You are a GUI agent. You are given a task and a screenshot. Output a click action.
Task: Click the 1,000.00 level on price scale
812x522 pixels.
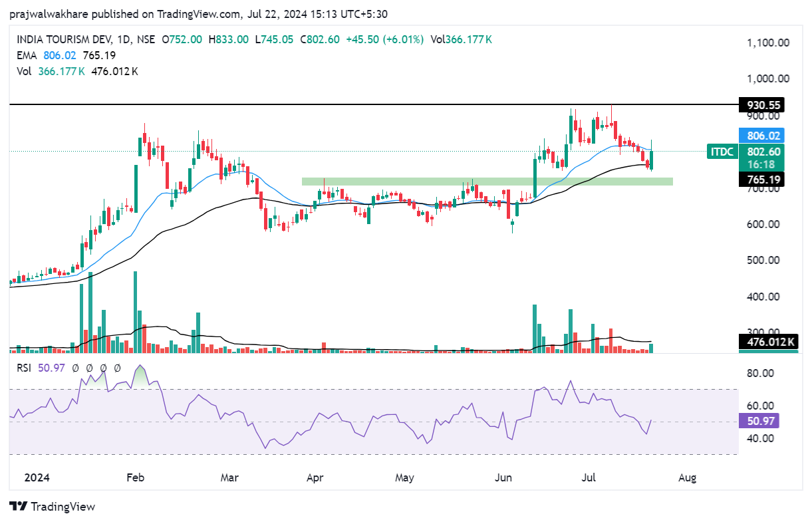click(767, 78)
